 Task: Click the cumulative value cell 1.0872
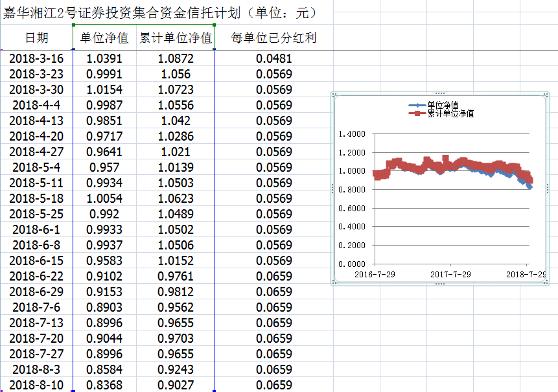[176, 58]
